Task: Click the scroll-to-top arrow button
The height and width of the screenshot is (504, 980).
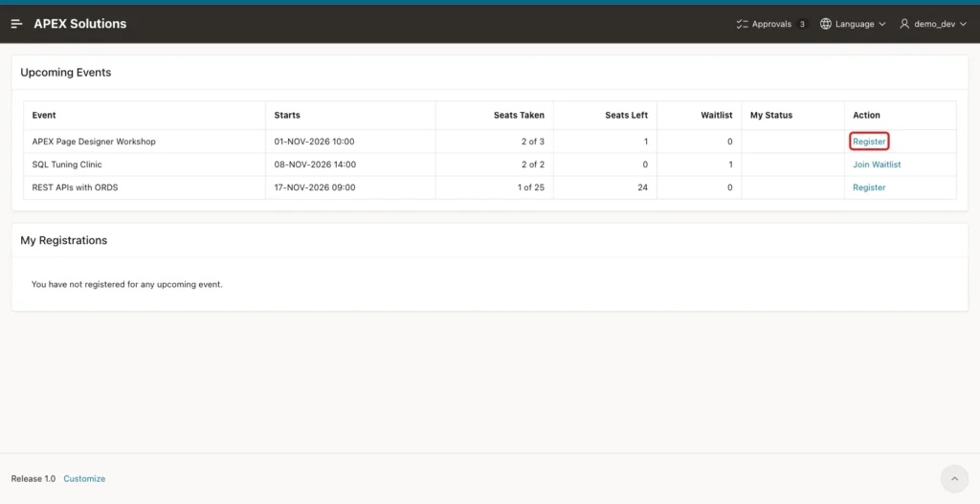Action: [954, 479]
